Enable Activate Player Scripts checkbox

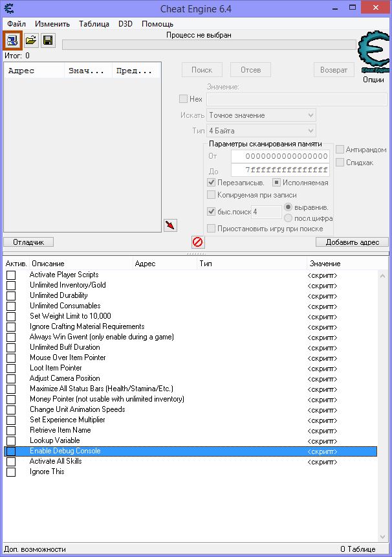click(x=11, y=275)
